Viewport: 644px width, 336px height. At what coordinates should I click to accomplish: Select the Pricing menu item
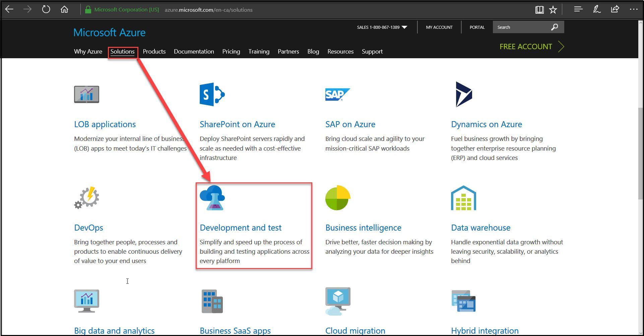click(x=231, y=52)
